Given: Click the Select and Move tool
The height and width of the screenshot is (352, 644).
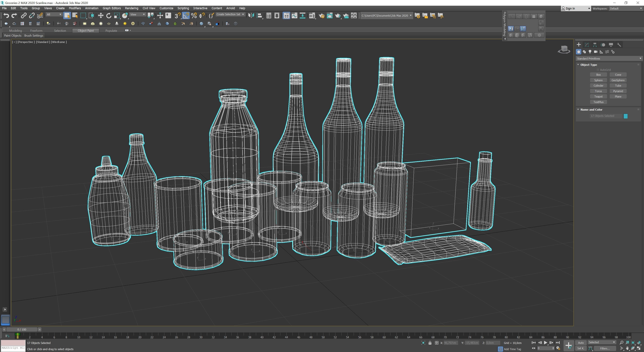Looking at the screenshot, I should tap(100, 16).
